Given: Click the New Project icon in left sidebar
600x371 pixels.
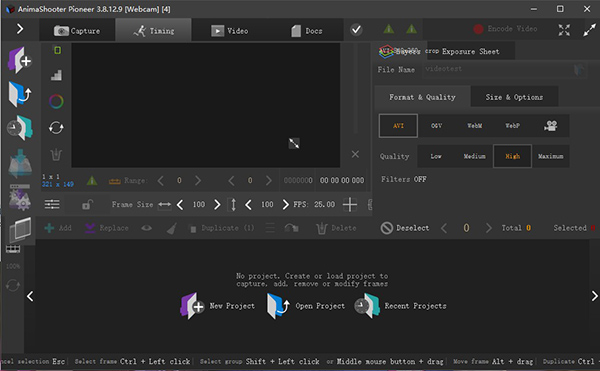Looking at the screenshot, I should [x=19, y=60].
